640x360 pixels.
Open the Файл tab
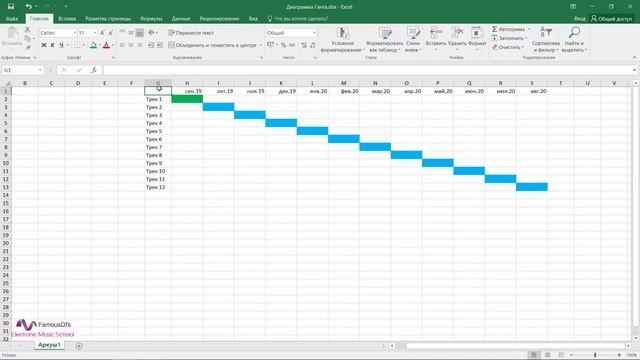(x=12, y=19)
